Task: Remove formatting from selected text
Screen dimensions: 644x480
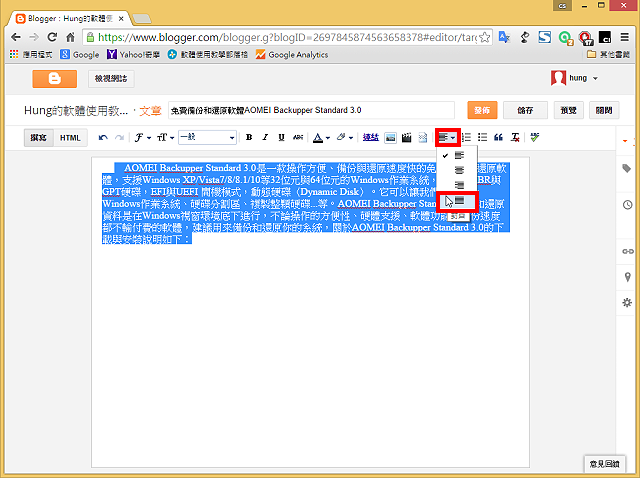Action: (x=515, y=138)
